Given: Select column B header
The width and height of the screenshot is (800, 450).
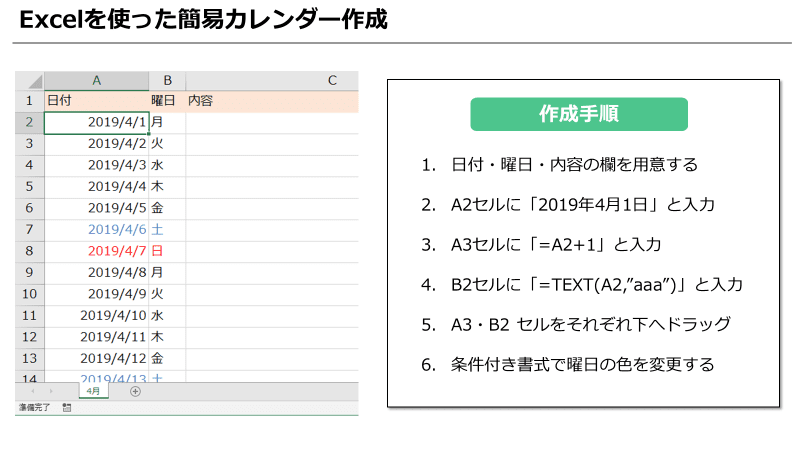Looking at the screenshot, I should click(167, 80).
